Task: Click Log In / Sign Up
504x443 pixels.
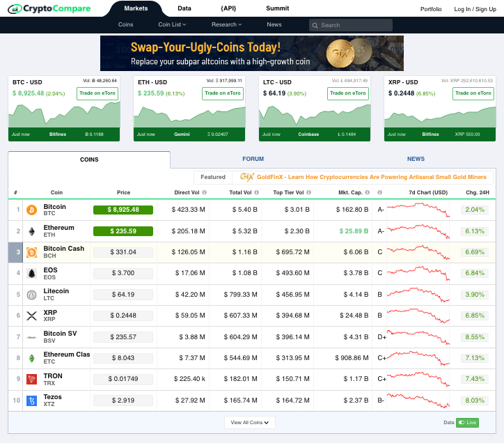Action: (x=475, y=9)
